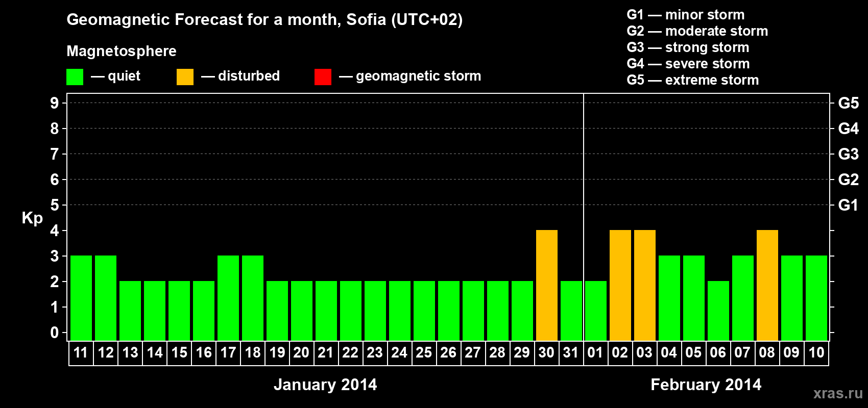Viewport: 868px width, 408px height.
Task: Click the date label 07
Action: coord(742,352)
